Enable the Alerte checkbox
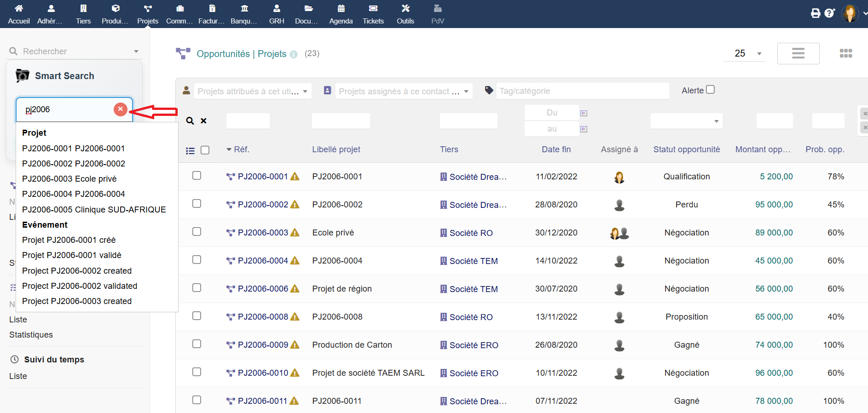Viewport: 868px width, 413px height. 710,90
